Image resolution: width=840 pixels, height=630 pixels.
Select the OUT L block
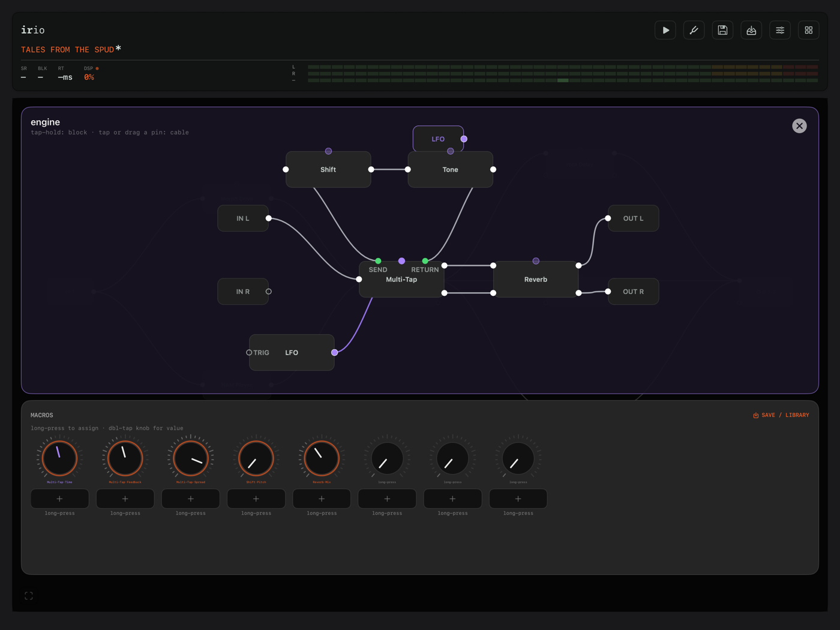click(x=634, y=218)
